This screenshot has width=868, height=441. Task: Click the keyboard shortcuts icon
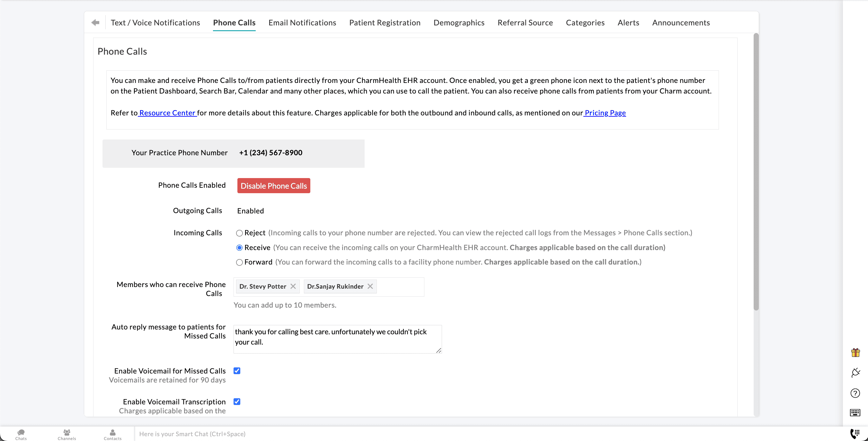tap(855, 413)
